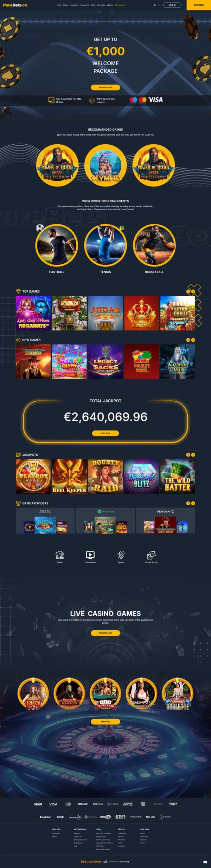Open the Live Casino play icon
This screenshot has width=211, height=868.
click(x=90, y=555)
